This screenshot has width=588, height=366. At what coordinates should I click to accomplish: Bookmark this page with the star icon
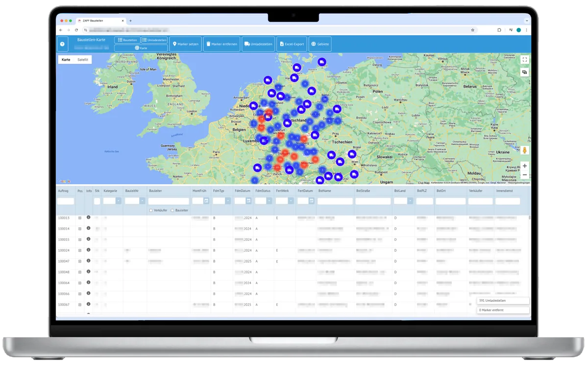pyautogui.click(x=472, y=30)
